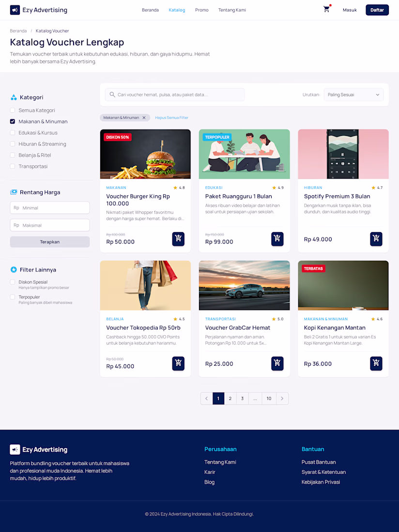Open the Spotify phone thumbnail
The image size is (399, 532).
tap(343, 154)
